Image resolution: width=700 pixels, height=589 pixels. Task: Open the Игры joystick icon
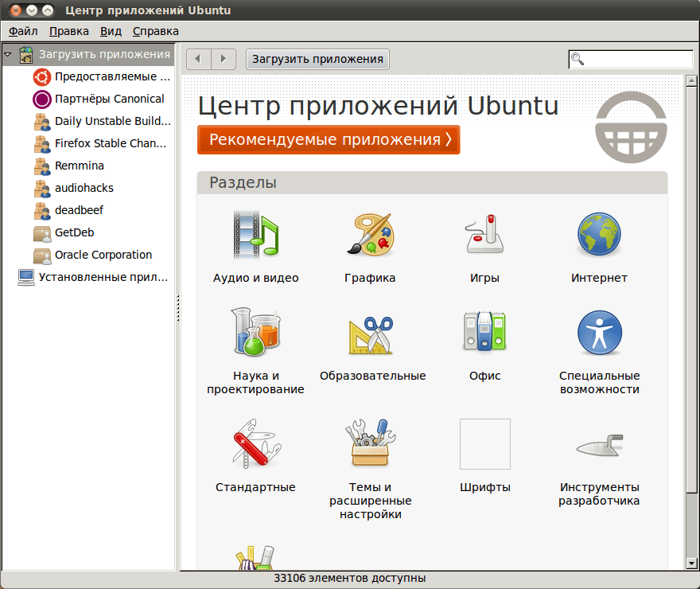pos(484,234)
